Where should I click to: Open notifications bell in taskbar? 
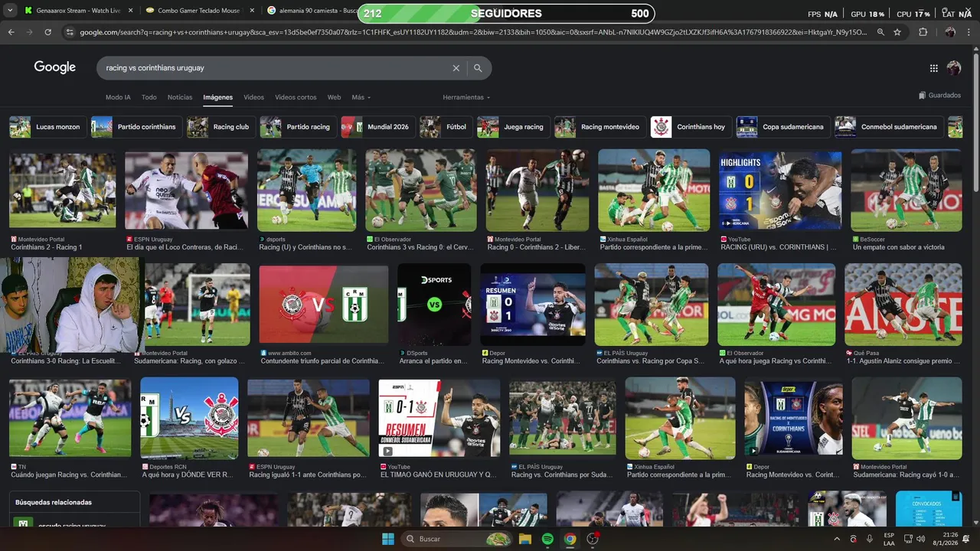tap(967, 539)
